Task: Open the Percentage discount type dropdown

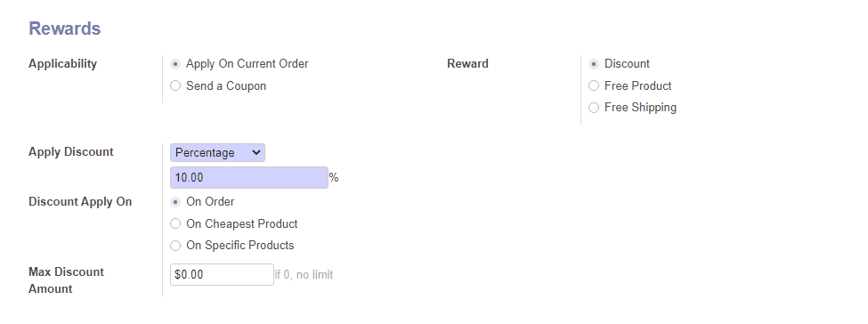Action: click(x=217, y=153)
